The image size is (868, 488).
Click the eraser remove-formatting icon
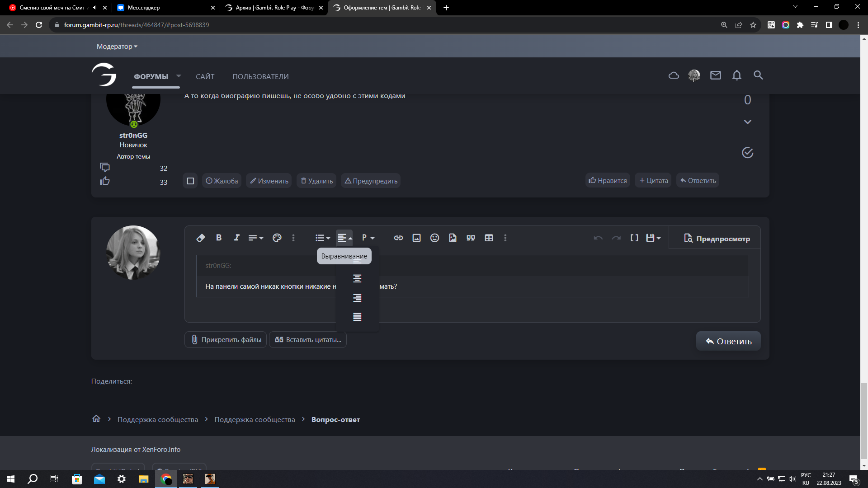point(201,238)
